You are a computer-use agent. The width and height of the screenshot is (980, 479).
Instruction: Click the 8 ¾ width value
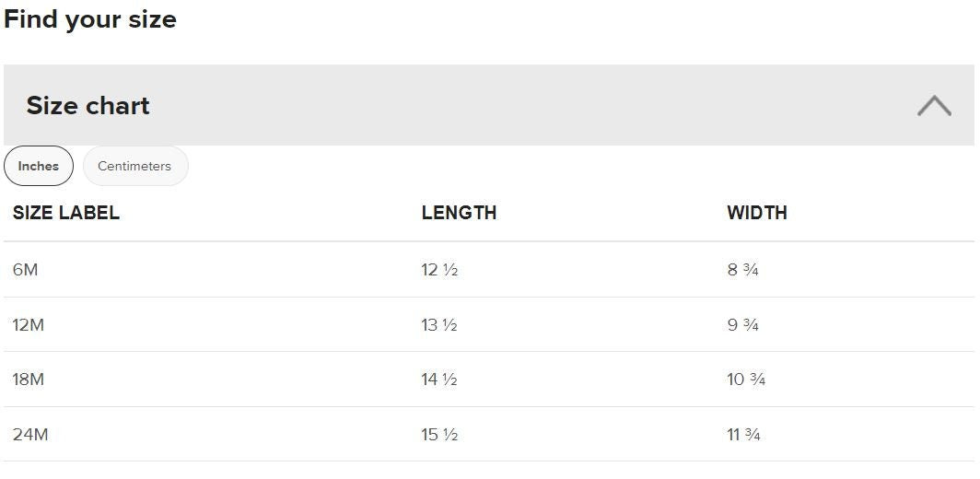click(x=742, y=270)
